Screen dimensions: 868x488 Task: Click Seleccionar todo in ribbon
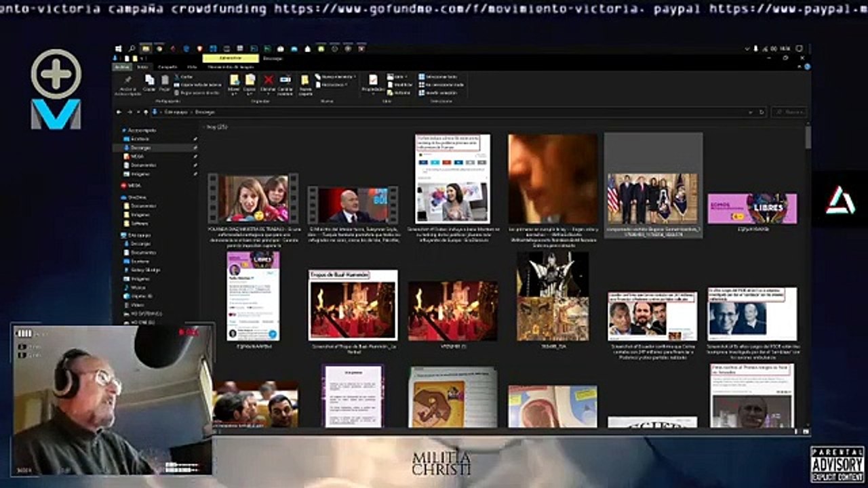point(437,77)
